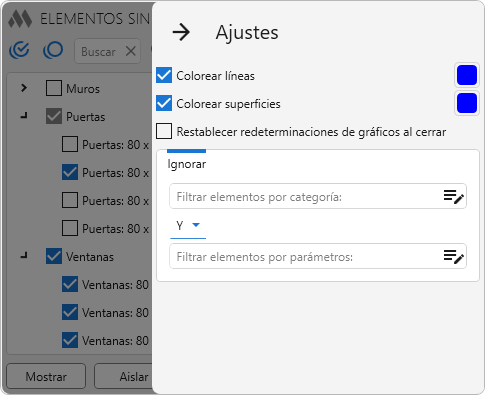Image resolution: width=485 pixels, height=395 pixels.
Task: Click the application logo icon
Action: tap(20, 19)
